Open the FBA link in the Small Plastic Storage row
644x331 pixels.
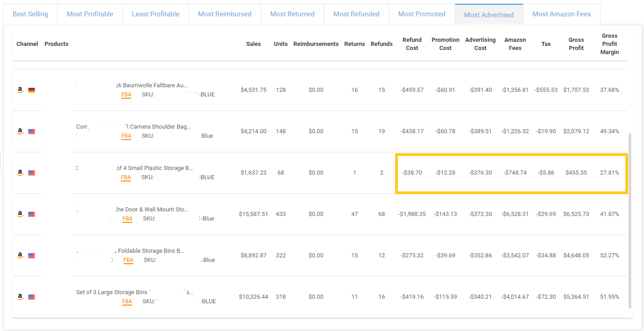tap(126, 177)
